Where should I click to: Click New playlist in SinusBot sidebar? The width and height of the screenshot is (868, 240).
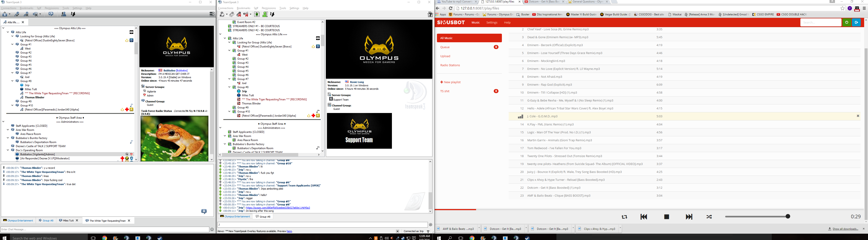coord(450,82)
